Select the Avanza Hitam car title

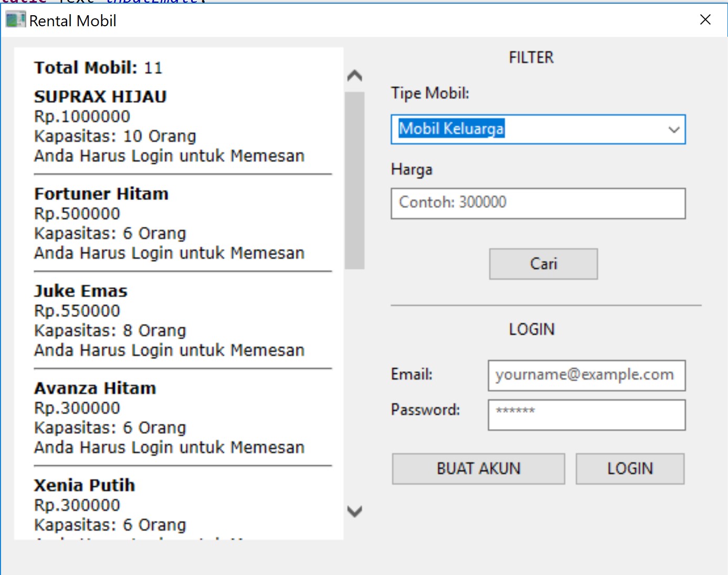pos(95,388)
